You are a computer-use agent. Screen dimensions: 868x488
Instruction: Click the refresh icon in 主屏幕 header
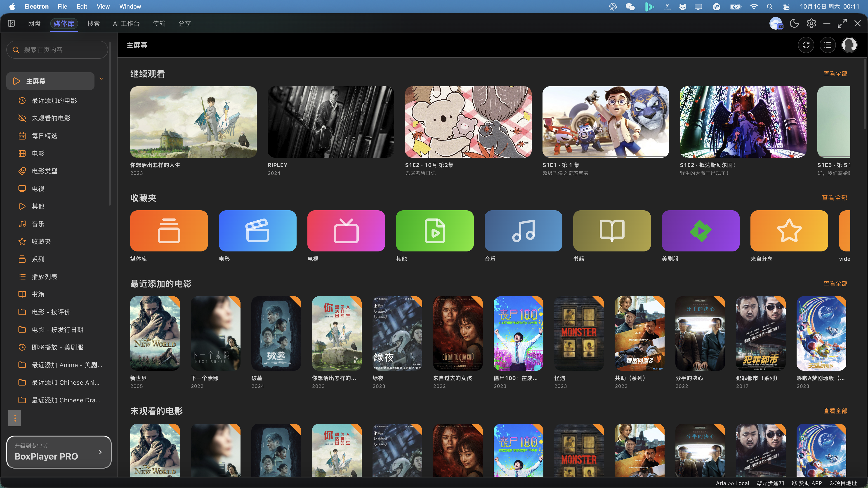pyautogui.click(x=806, y=45)
